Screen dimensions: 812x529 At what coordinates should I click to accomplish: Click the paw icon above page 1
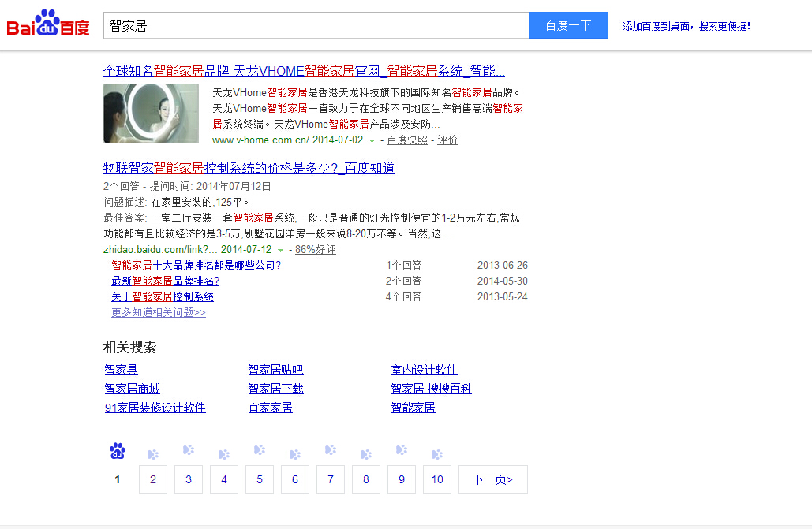click(x=118, y=451)
